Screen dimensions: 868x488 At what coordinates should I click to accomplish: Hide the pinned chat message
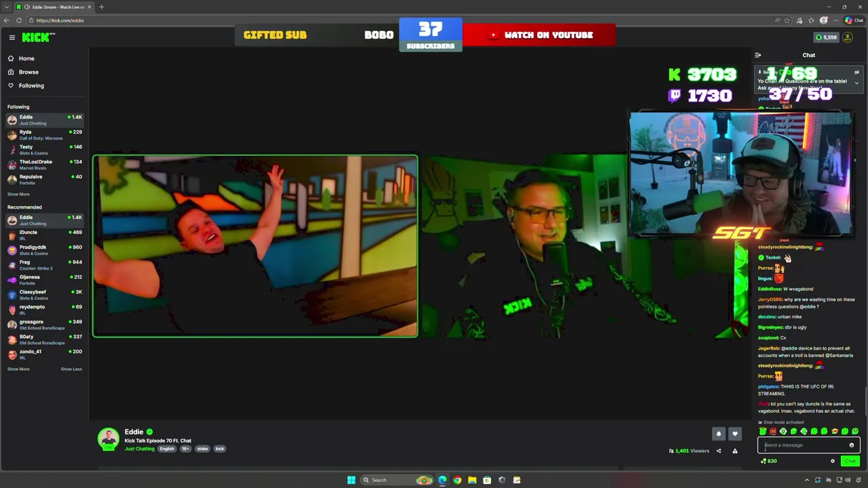coord(856,72)
